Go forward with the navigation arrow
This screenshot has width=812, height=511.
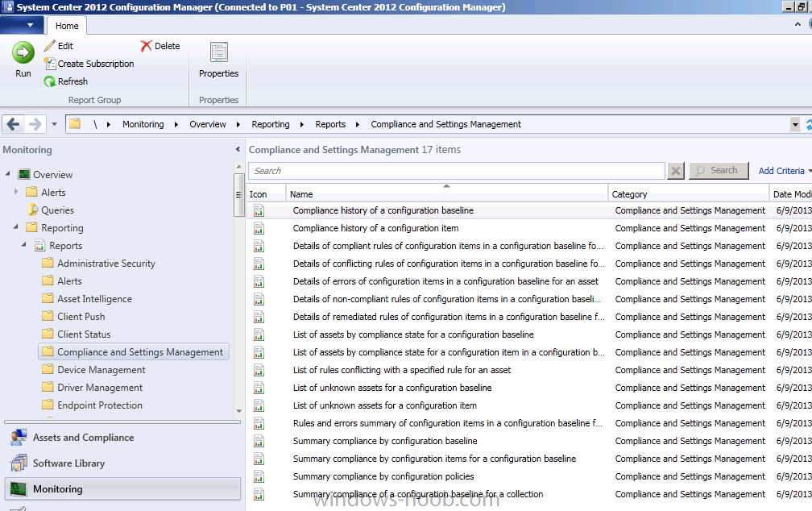[x=35, y=124]
